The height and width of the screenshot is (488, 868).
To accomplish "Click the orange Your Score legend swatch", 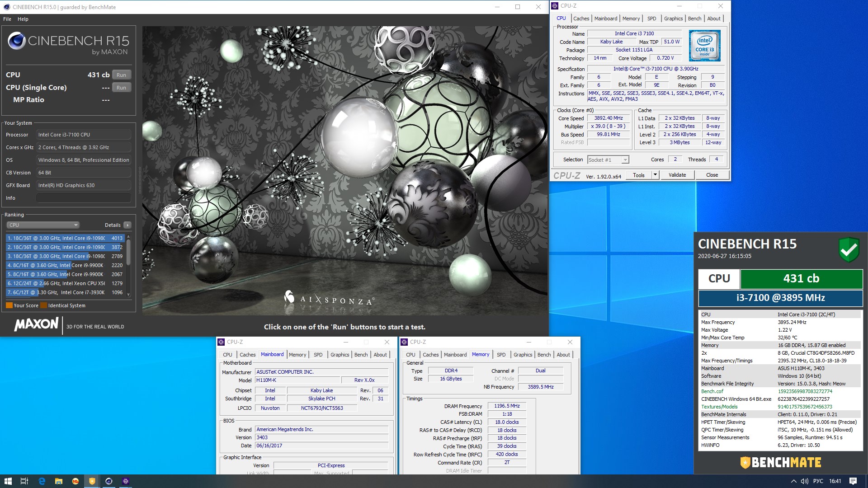I will tap(9, 305).
